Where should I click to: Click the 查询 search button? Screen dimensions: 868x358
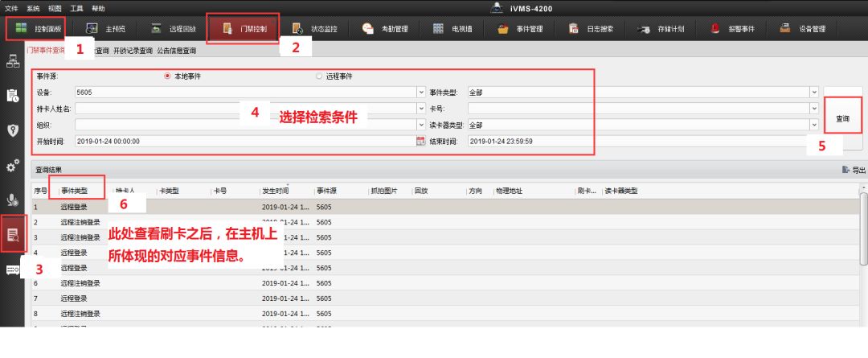pos(842,118)
